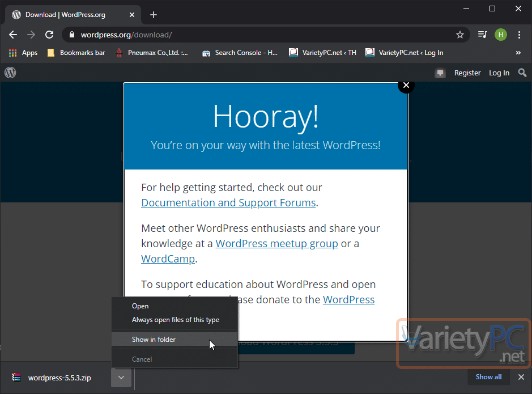Open the media control playlist icon

tap(482, 35)
